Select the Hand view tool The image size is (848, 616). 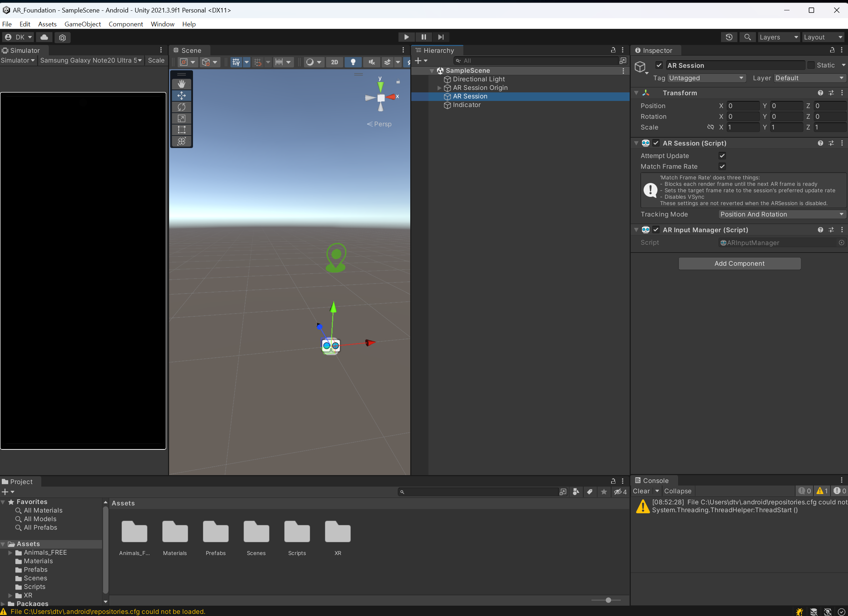click(x=181, y=84)
